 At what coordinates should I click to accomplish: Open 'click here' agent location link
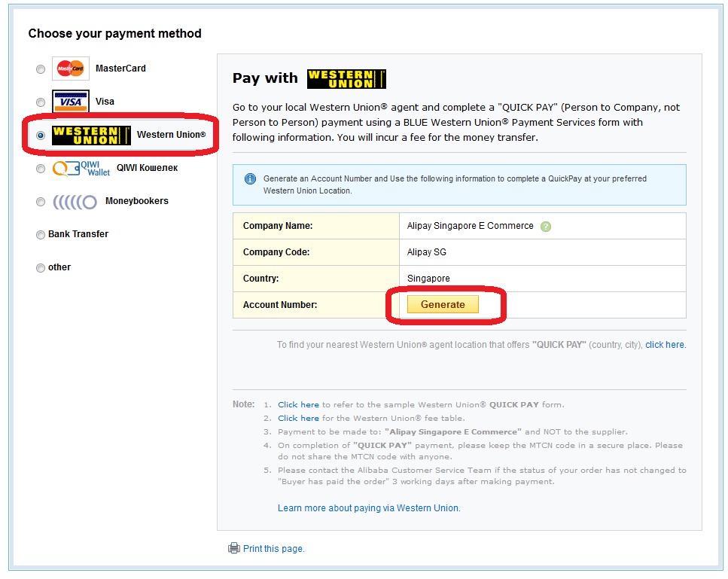tap(664, 345)
